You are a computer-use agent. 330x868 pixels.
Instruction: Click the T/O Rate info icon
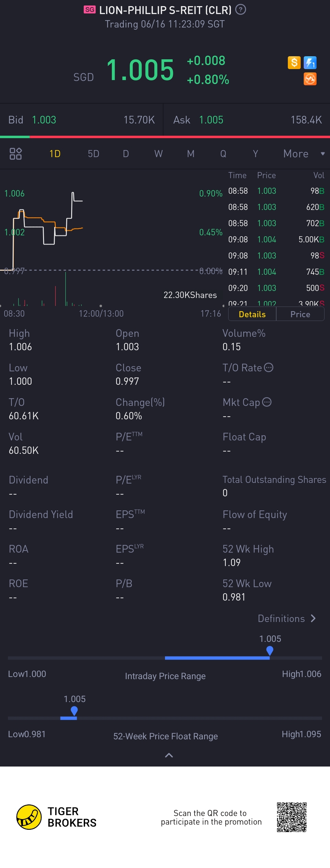[x=268, y=367]
